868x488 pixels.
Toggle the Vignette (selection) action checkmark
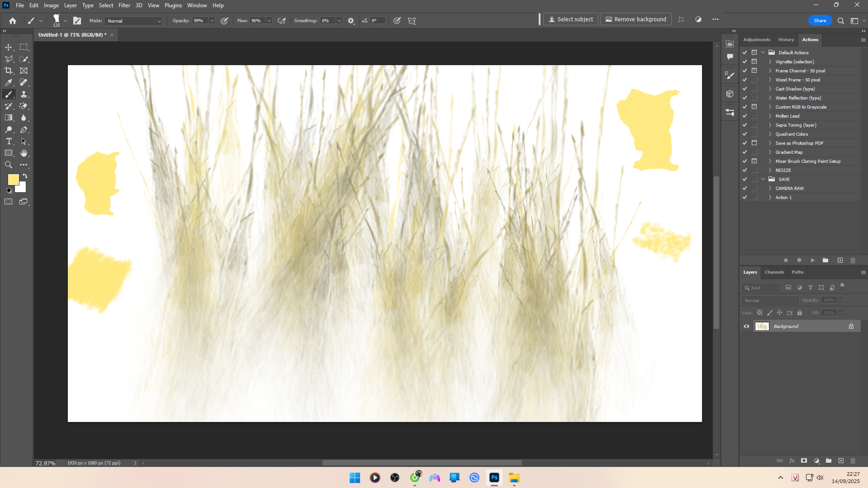pyautogui.click(x=745, y=62)
